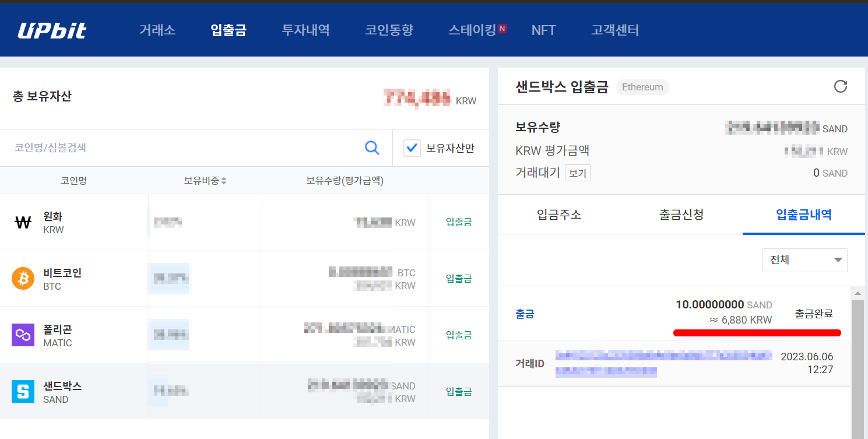Viewport: 868px width, 439px height.
Task: Open 고객센터 in the top menu
Action: [x=615, y=30]
